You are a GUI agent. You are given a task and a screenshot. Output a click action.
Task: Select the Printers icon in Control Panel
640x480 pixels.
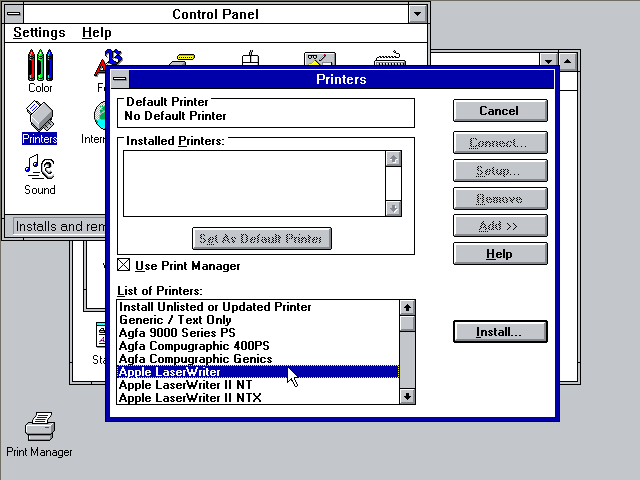(40, 122)
